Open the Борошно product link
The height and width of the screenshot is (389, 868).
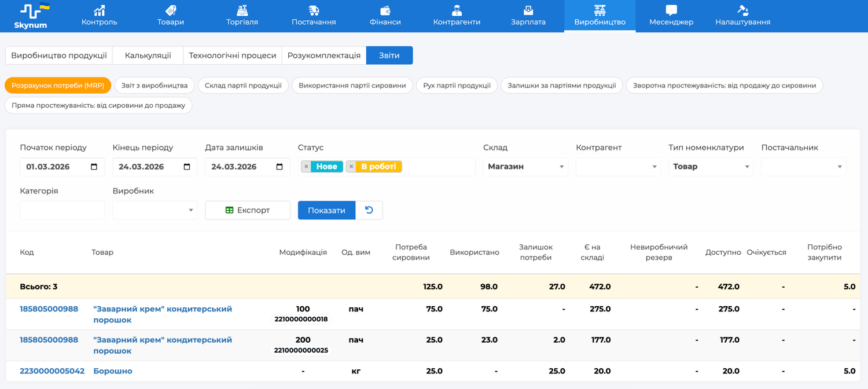pos(113,371)
